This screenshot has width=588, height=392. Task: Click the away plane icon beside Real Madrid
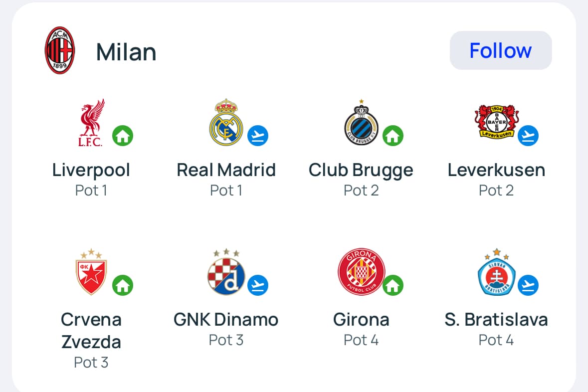click(x=258, y=136)
